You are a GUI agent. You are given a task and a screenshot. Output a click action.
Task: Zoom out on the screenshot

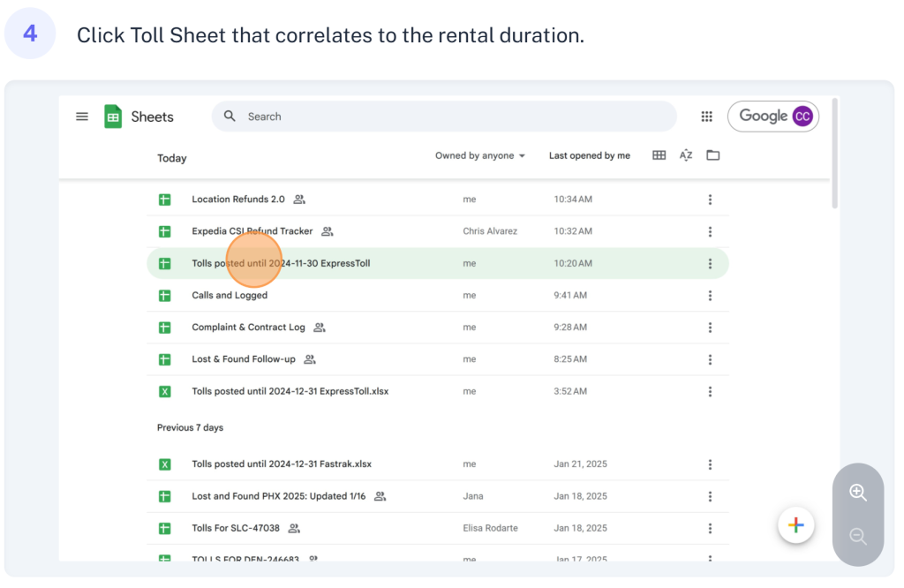857,536
